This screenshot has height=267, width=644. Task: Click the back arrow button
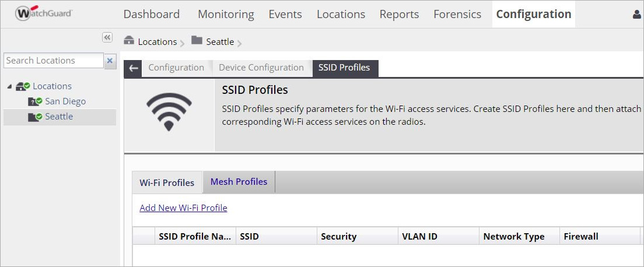[x=134, y=68]
